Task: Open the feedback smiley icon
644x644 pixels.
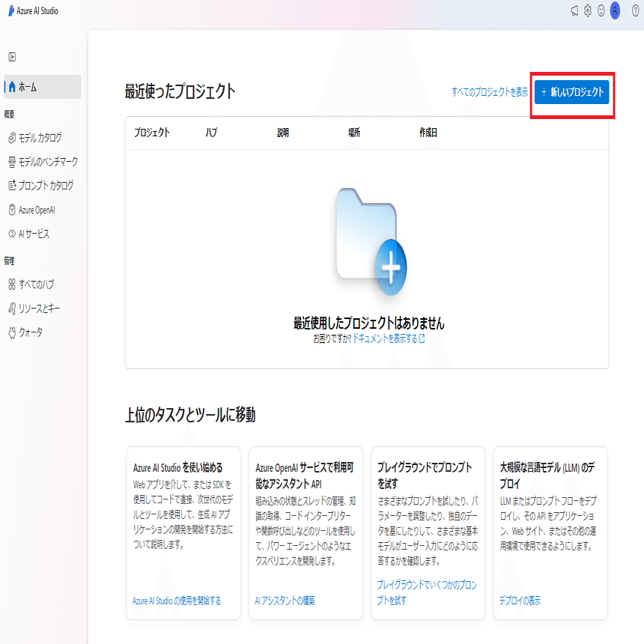Action: pyautogui.click(x=601, y=10)
